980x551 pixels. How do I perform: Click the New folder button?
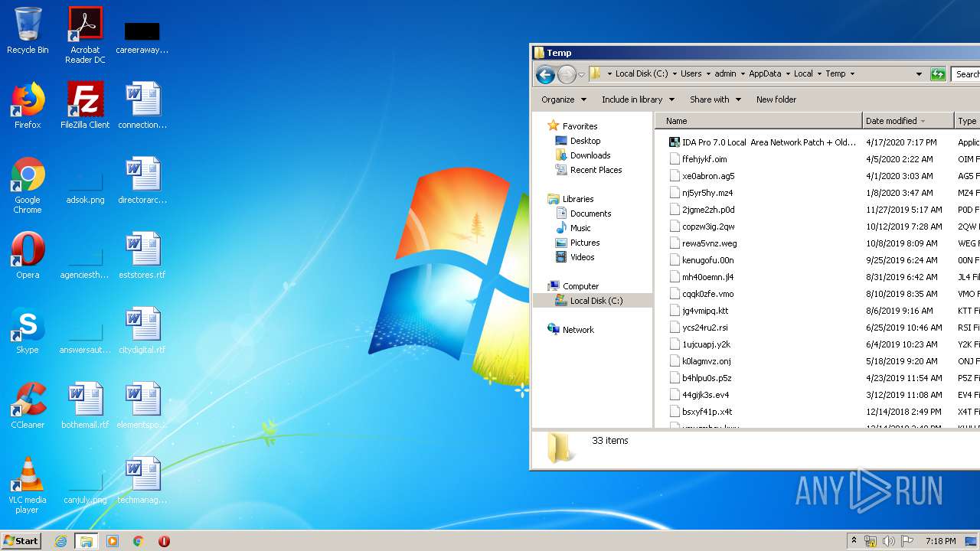click(776, 99)
